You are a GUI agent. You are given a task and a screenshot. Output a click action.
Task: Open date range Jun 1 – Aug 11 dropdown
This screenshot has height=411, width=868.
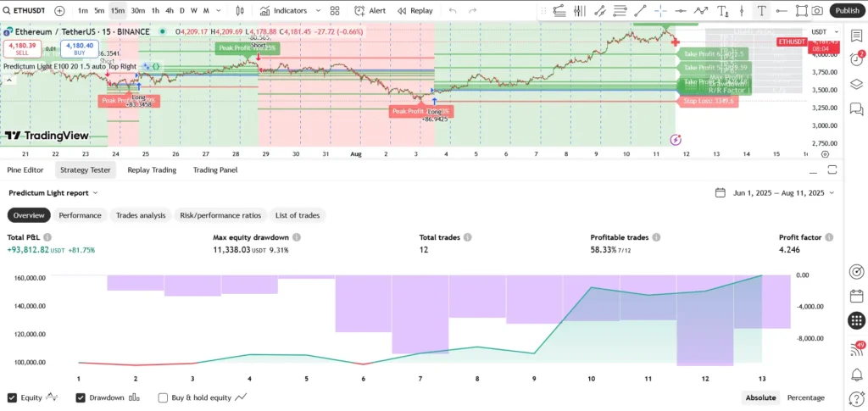pyautogui.click(x=775, y=192)
